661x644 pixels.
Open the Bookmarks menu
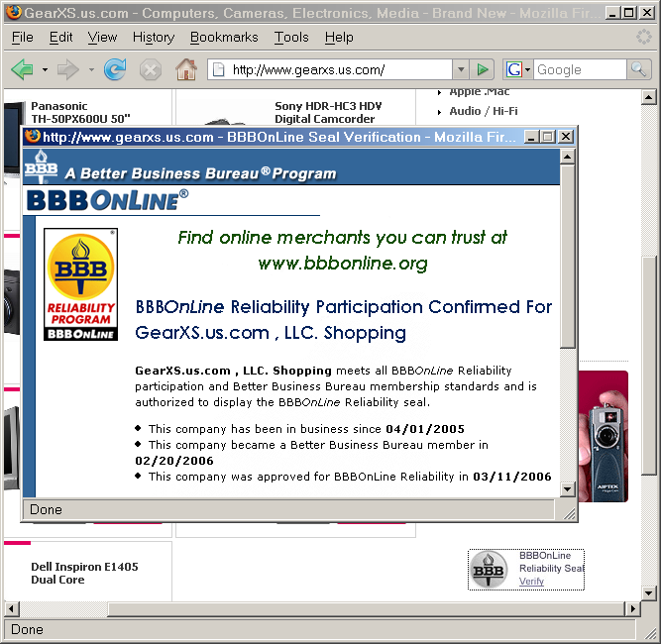pos(224,38)
